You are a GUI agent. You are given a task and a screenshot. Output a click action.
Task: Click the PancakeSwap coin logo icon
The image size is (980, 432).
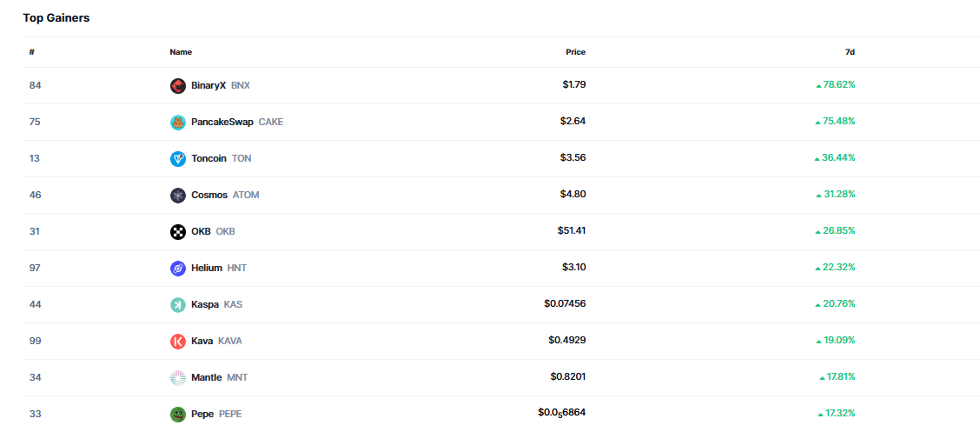pos(178,122)
